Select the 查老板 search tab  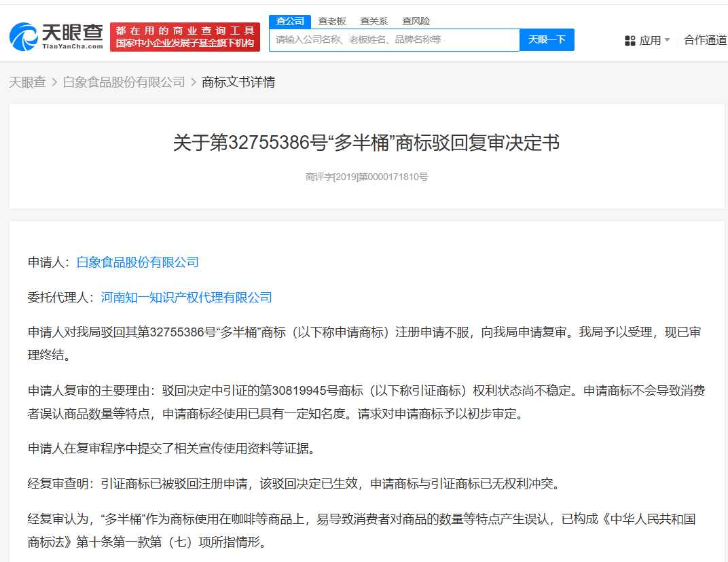(x=332, y=21)
